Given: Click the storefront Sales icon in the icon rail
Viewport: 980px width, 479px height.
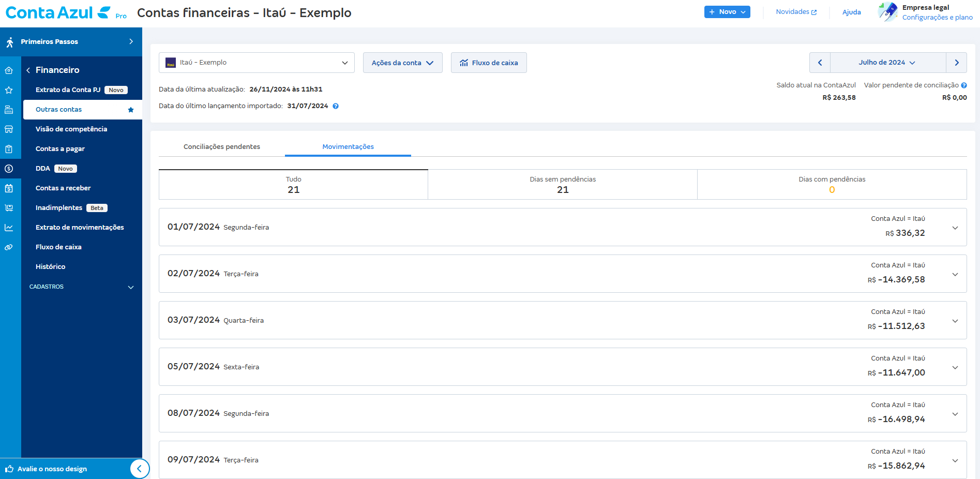Looking at the screenshot, I should click(x=9, y=129).
